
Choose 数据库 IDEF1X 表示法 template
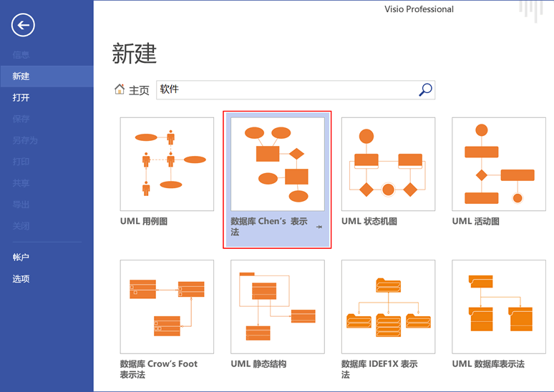[x=388, y=307]
